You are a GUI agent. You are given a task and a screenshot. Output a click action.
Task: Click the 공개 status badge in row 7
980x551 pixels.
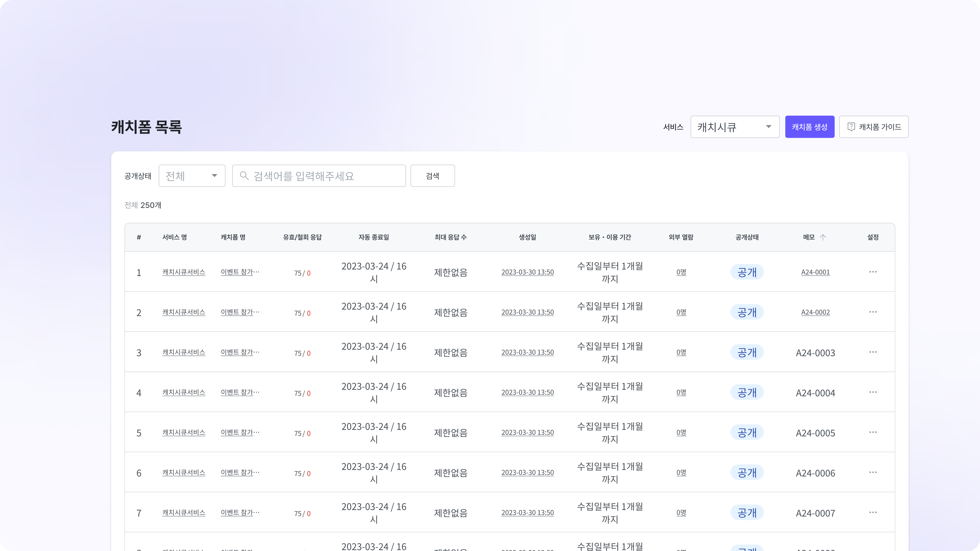click(x=747, y=512)
